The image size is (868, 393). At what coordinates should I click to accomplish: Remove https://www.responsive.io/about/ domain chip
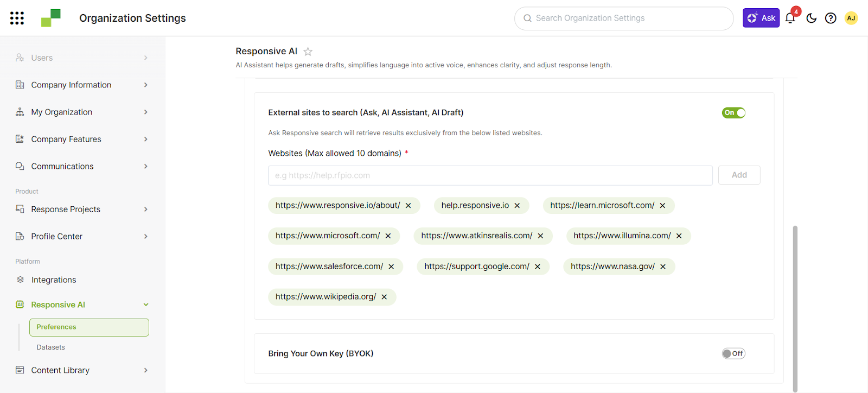[409, 206]
